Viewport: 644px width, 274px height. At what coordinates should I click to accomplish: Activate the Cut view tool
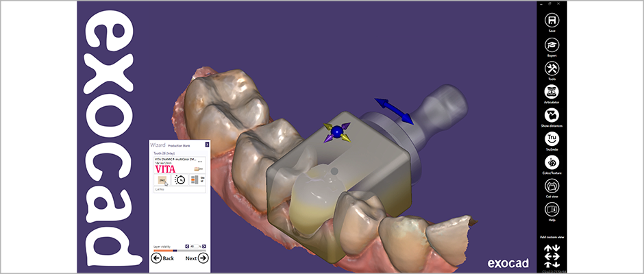(x=552, y=186)
